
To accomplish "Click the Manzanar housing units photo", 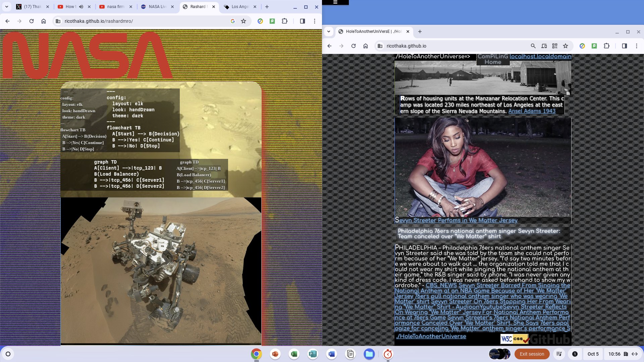I will pos(483,78).
